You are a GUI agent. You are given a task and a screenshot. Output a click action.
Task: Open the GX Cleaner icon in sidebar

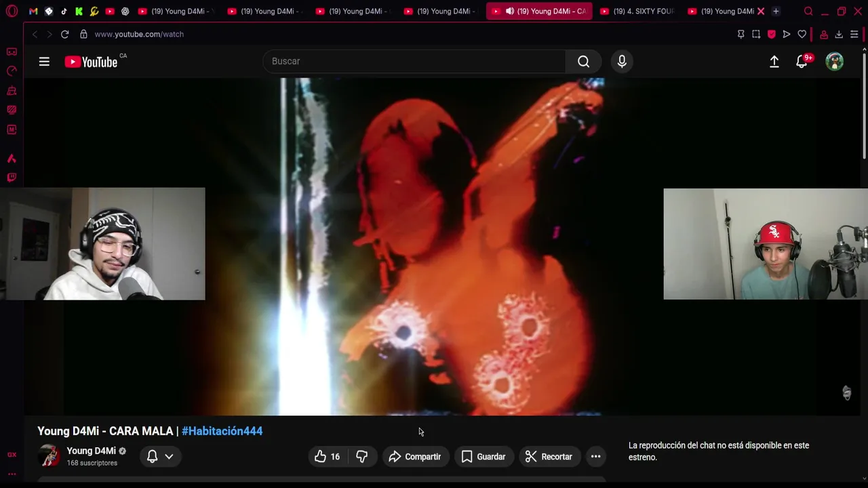click(12, 91)
